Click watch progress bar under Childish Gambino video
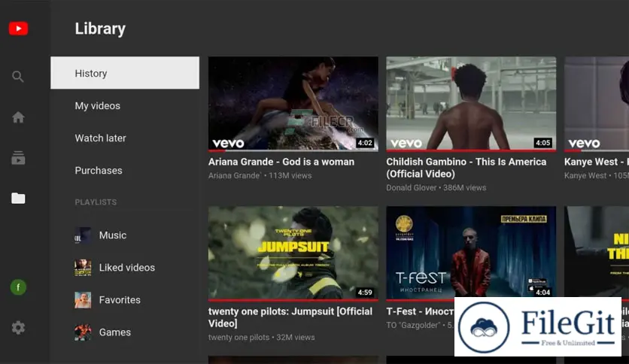This screenshot has width=629, height=364. point(471,150)
